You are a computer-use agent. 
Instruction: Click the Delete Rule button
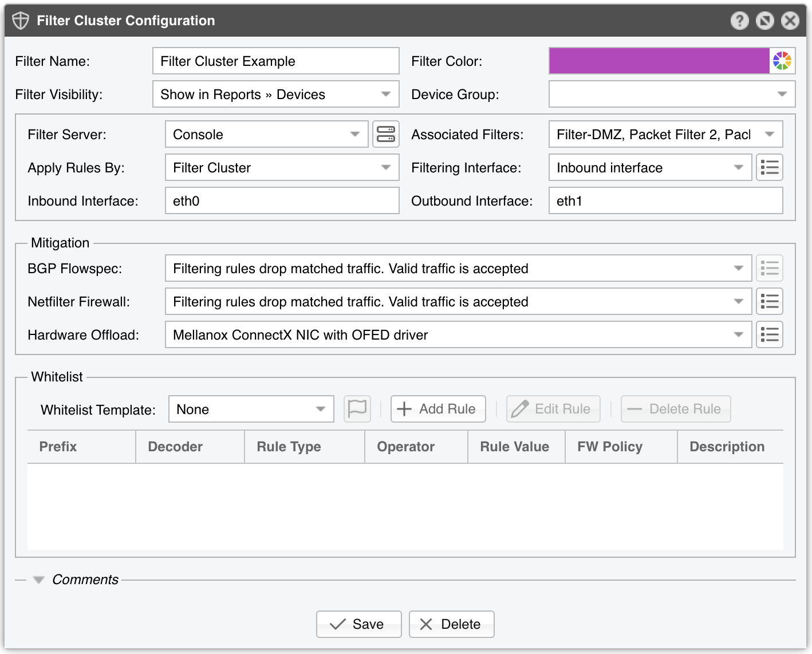676,409
